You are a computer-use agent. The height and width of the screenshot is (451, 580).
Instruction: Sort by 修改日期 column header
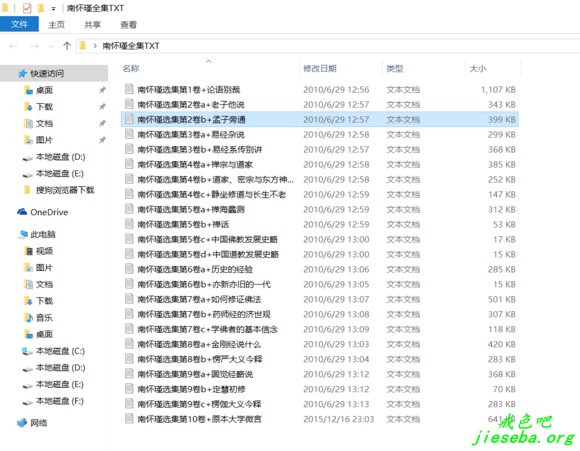320,68
